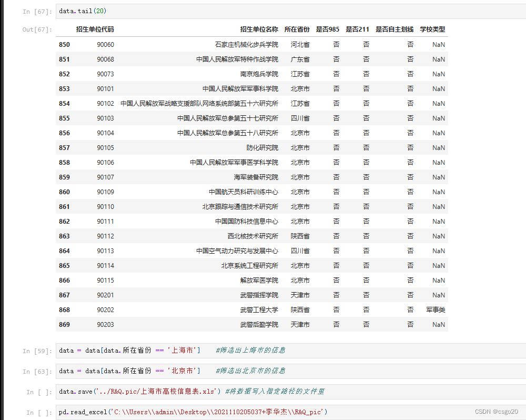Click 中国国防科技信息中心 cell

point(247,222)
